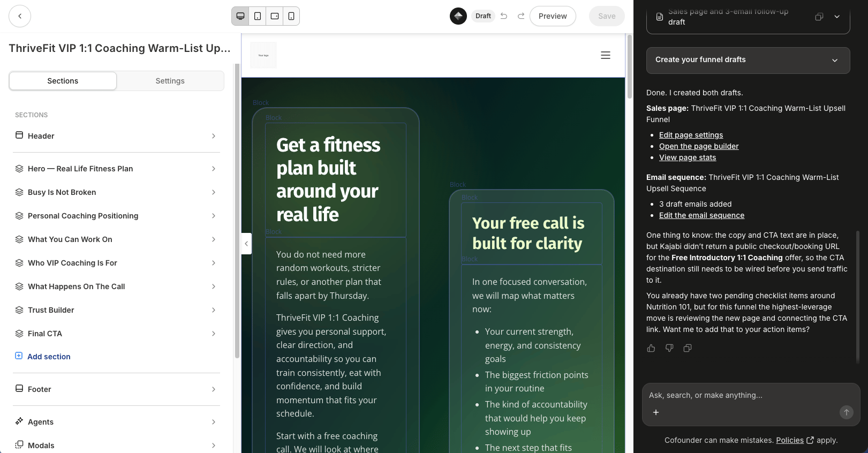Image resolution: width=868 pixels, height=453 pixels.
Task: Expand the sales page draft task card
Action: click(837, 17)
